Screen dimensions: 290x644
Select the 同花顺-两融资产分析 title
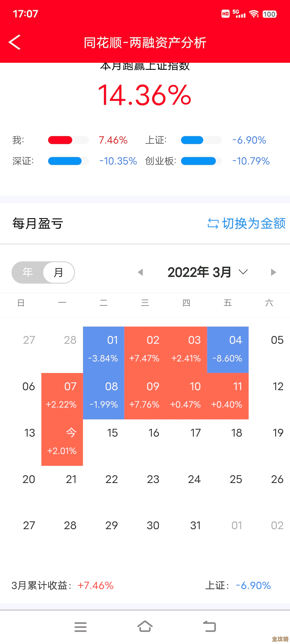145,42
